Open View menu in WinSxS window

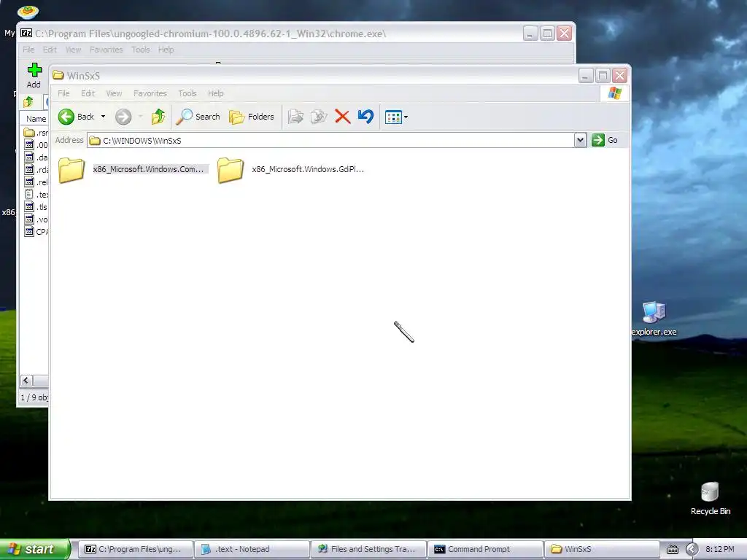pos(114,93)
